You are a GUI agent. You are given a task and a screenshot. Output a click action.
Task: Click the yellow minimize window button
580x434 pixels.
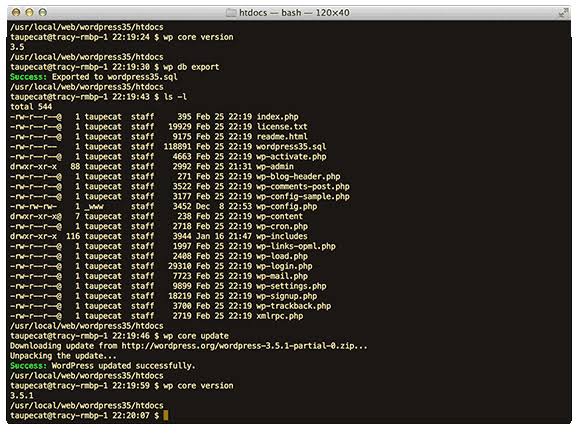point(29,12)
